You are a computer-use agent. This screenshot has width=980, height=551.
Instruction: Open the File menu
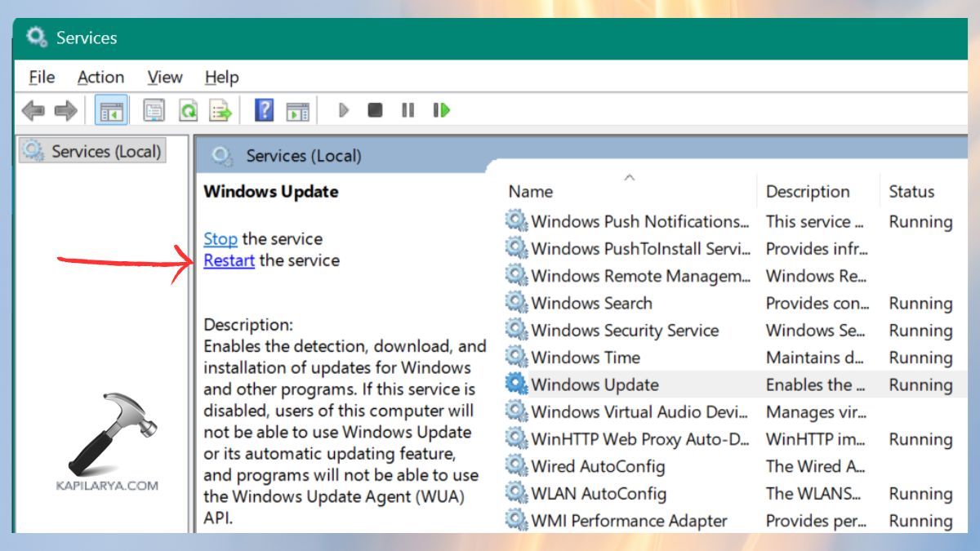[x=41, y=77]
